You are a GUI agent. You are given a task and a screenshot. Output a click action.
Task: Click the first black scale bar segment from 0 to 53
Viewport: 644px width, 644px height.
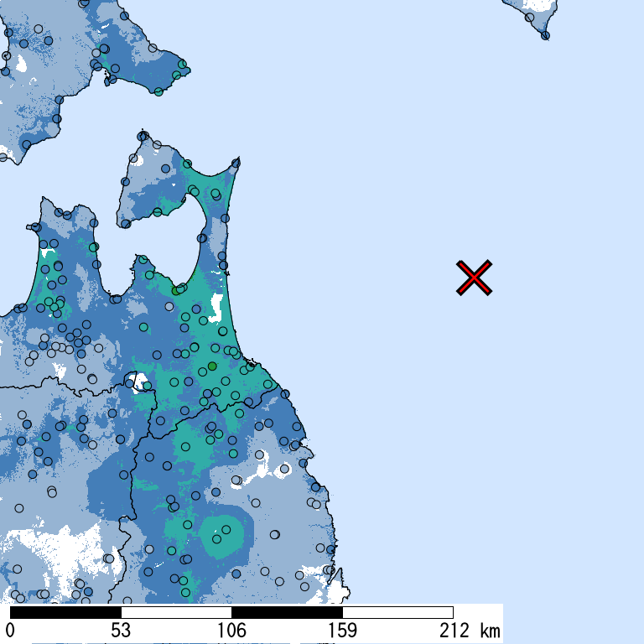click(65, 612)
